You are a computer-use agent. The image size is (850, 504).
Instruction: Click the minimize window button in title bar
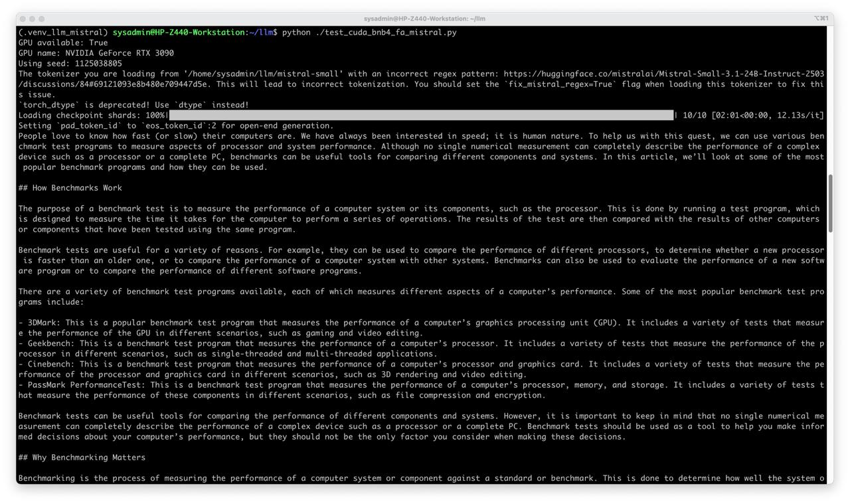pyautogui.click(x=33, y=19)
